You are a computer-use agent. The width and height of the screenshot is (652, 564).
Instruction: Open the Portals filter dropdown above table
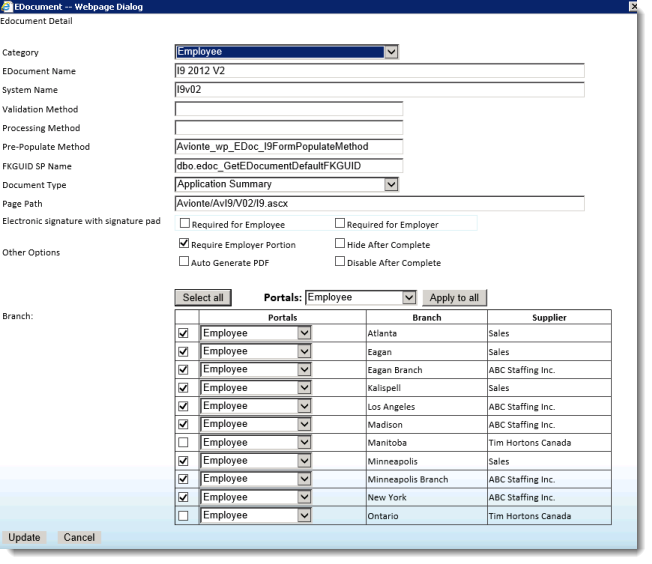361,297
